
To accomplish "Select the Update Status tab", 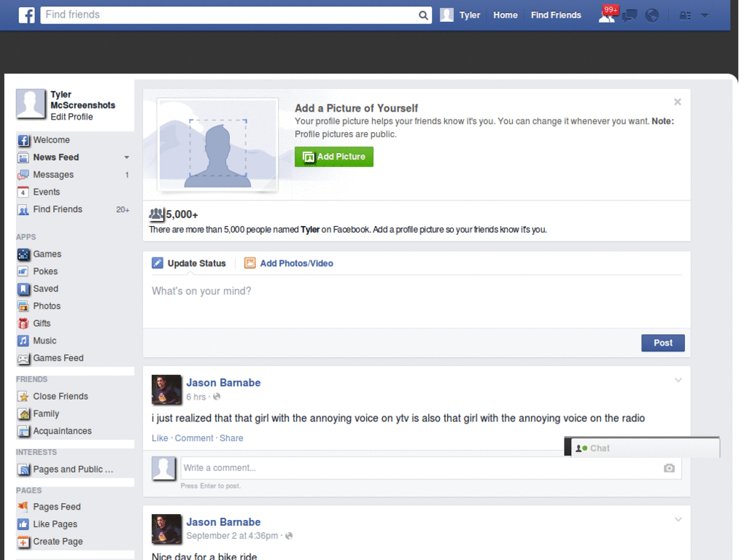I will [x=189, y=263].
